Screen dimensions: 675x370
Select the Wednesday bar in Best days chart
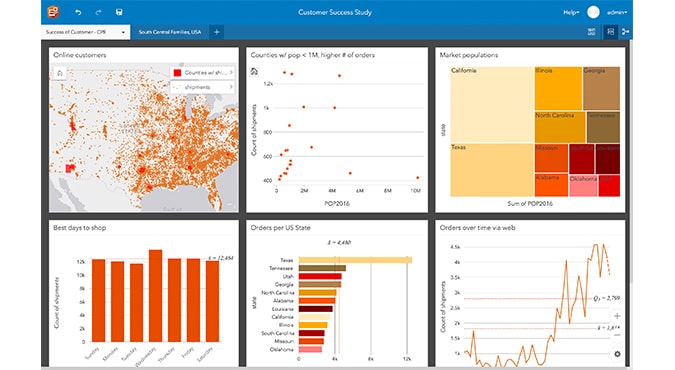155,295
